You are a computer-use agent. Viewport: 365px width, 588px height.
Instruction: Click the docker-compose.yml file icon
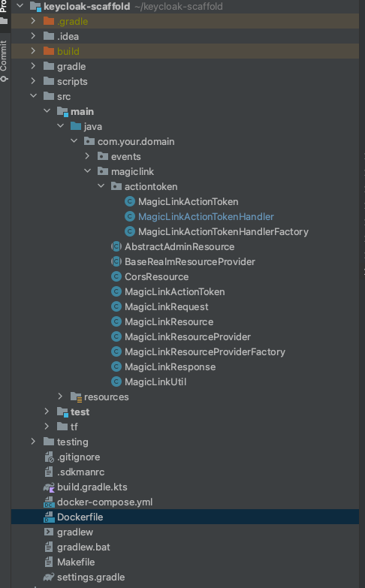pos(49,502)
